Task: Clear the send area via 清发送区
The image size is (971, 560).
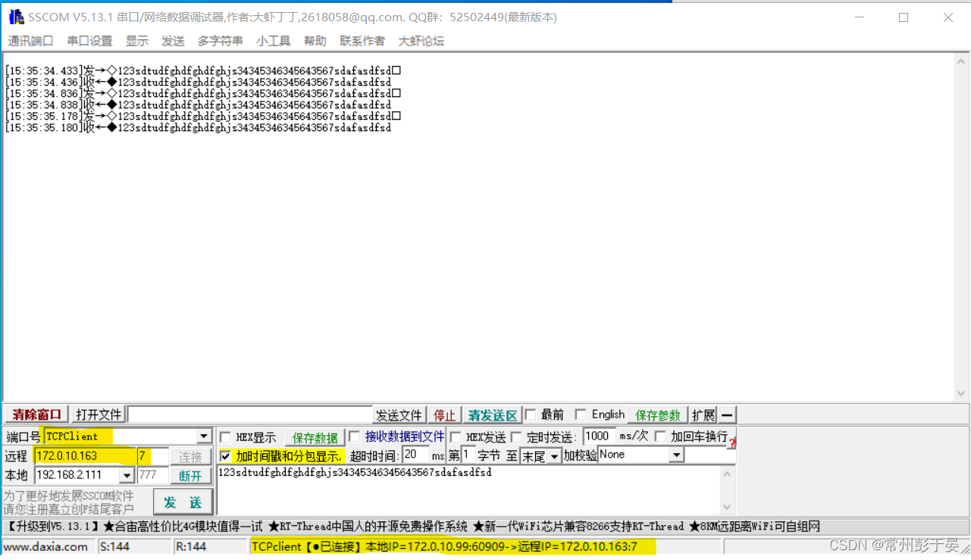Action: click(492, 415)
